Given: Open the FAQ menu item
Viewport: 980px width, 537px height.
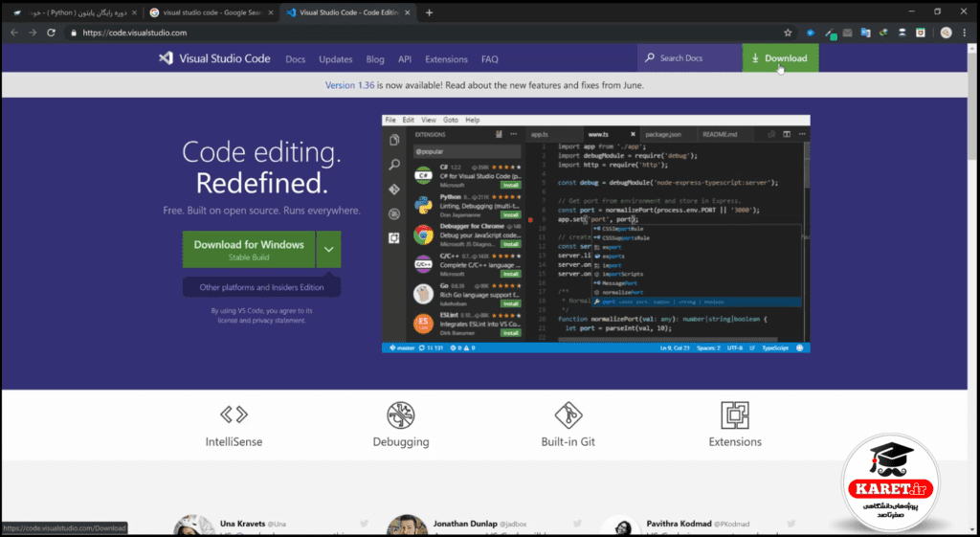Looking at the screenshot, I should tap(490, 58).
